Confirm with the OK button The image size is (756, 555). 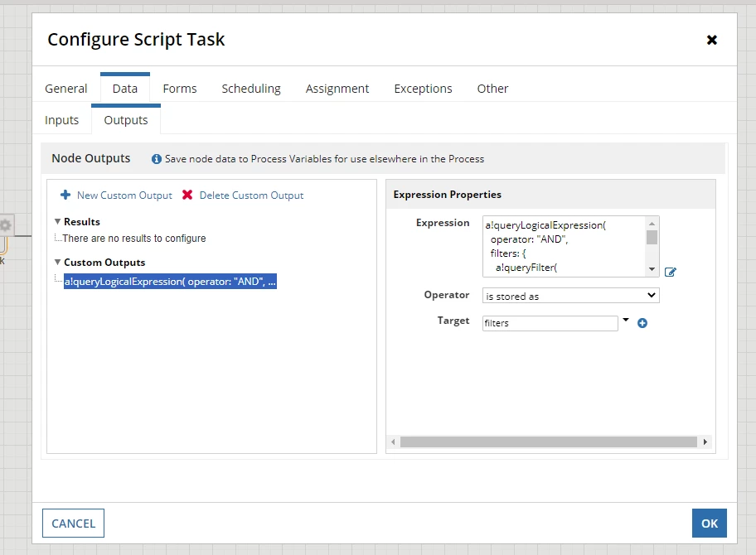[710, 524]
